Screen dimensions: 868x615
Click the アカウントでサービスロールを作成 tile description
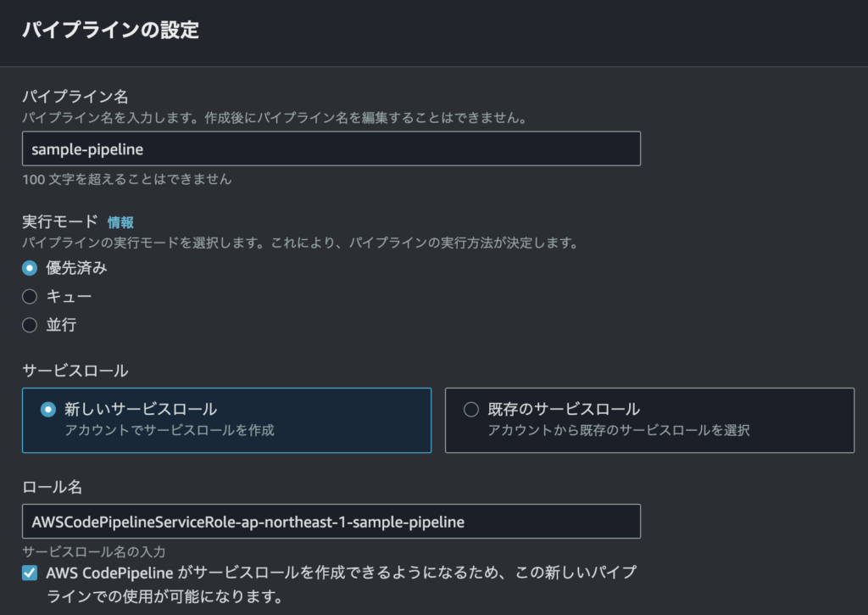point(170,430)
